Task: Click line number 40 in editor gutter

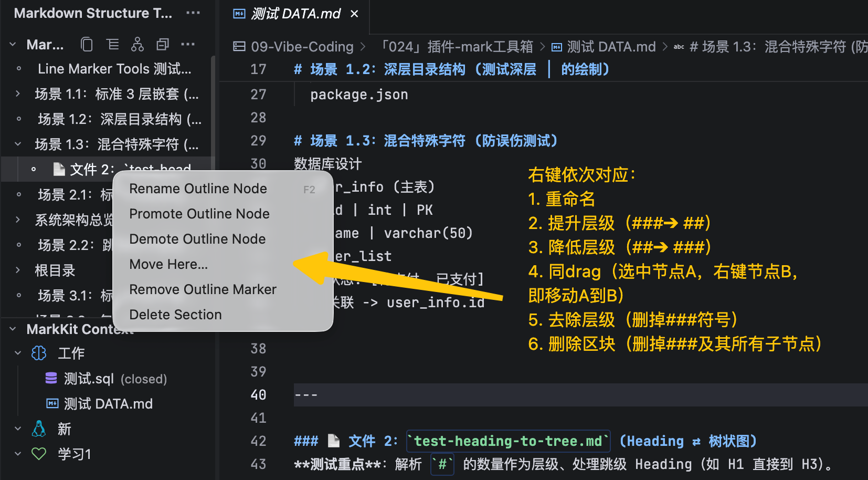Action: click(x=258, y=395)
